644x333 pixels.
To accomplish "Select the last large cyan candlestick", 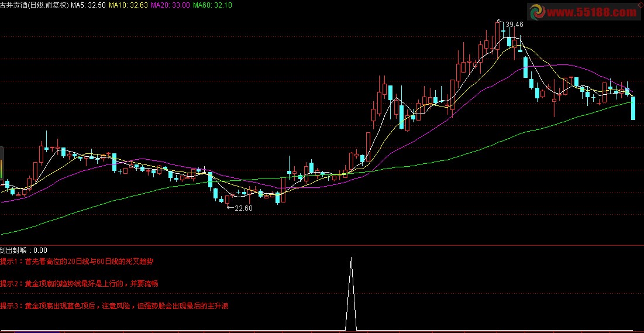I will pos(633,108).
